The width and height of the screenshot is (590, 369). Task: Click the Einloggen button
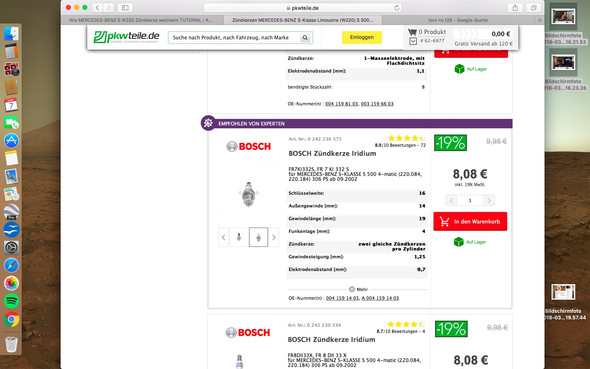pos(362,37)
